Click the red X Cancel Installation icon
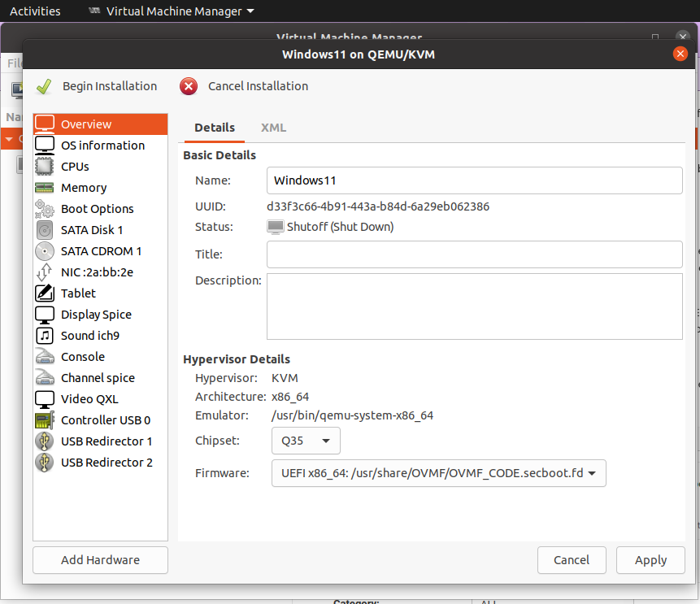Screen dimensions: 700x604 click(189, 86)
